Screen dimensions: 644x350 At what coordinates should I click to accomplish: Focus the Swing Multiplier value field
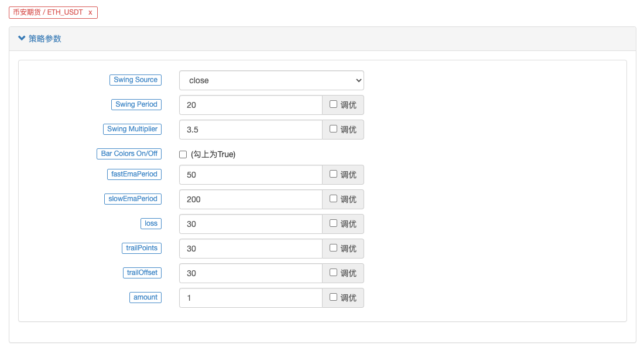pos(251,130)
